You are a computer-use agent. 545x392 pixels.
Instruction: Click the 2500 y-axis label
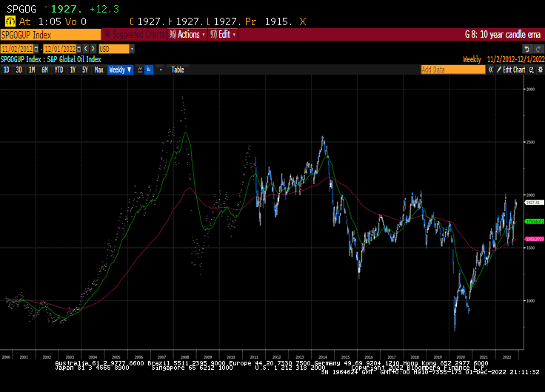click(530, 142)
